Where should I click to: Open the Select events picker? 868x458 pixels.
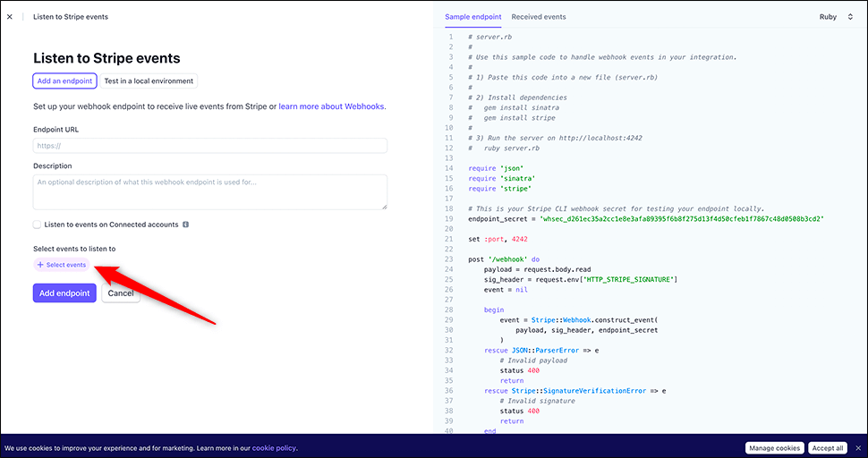[62, 265]
